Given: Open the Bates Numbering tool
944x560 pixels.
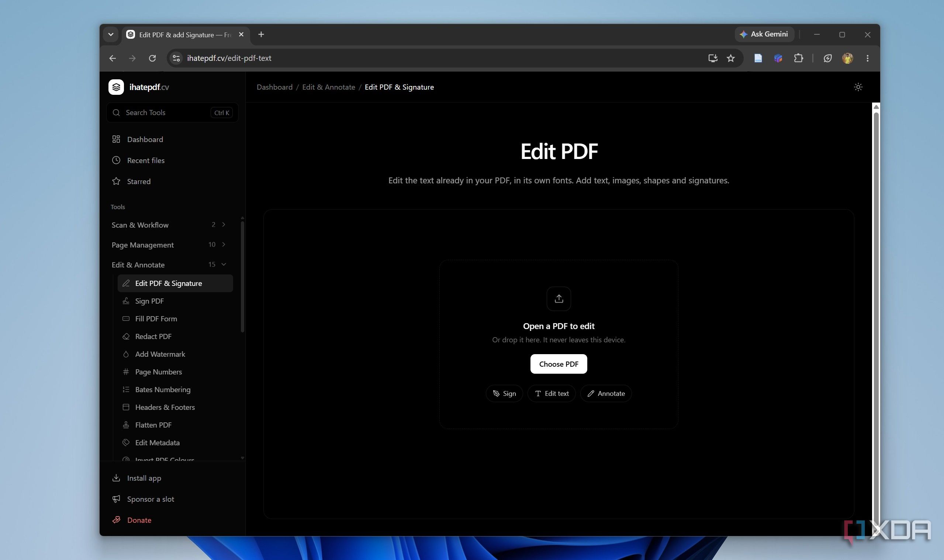Looking at the screenshot, I should pos(175,390).
